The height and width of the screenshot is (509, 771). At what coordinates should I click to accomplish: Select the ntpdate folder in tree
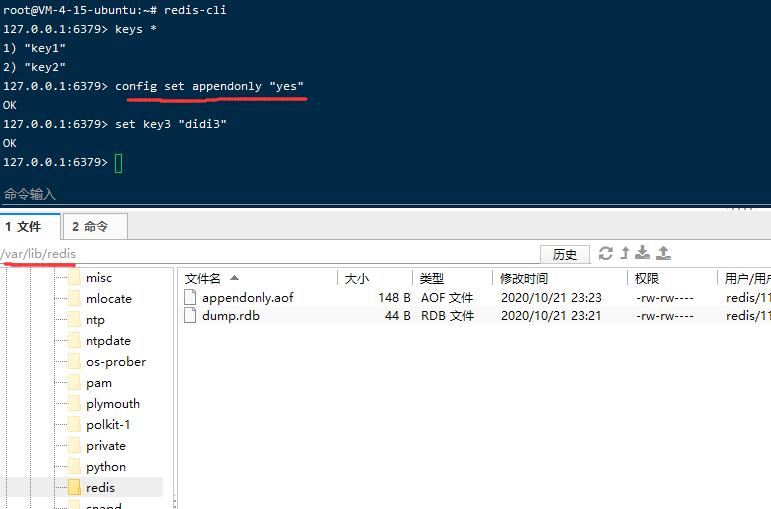[108, 341]
